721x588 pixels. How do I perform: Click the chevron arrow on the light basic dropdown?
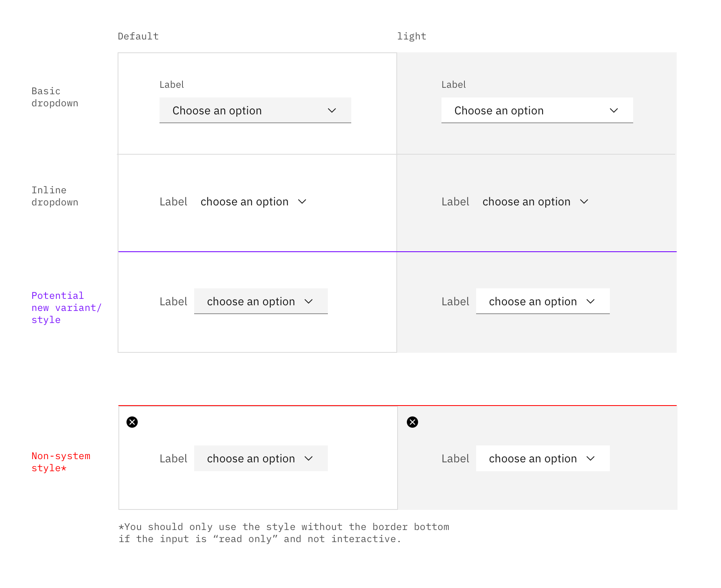(614, 110)
